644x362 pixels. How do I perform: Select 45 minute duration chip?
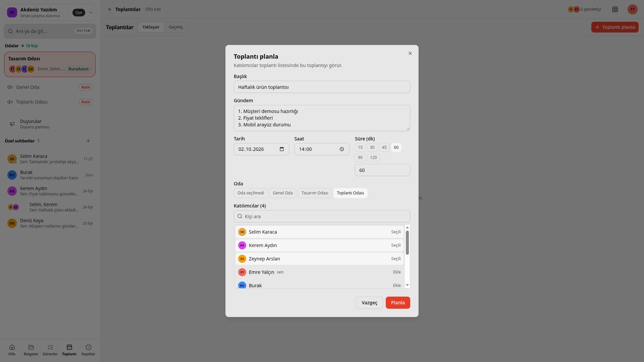click(384, 147)
